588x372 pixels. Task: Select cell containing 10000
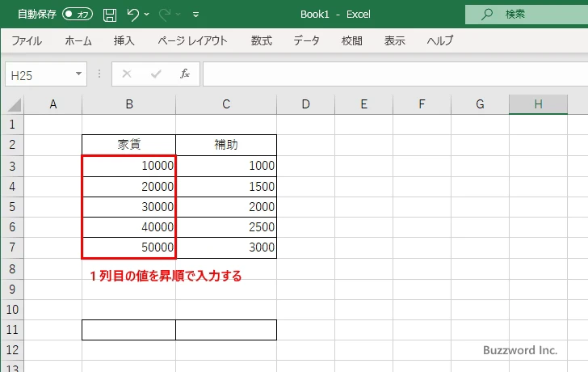(x=129, y=166)
